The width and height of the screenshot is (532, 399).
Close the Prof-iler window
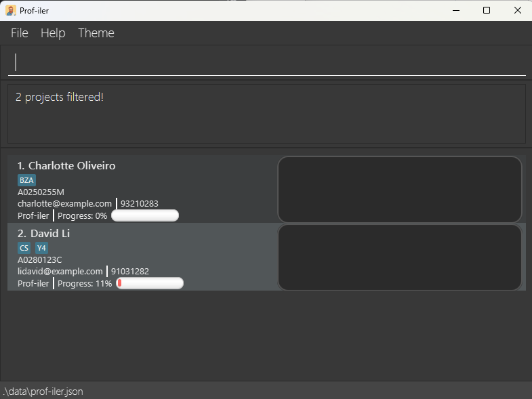(x=517, y=11)
